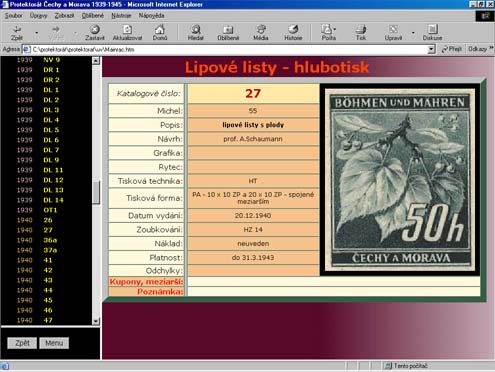This screenshot has height=372, width=495.
Task: Open the Zobrazit menu
Action: (x=64, y=16)
